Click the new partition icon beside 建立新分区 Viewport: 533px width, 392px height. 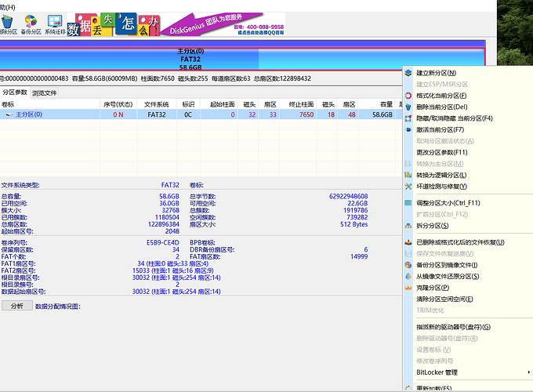(408, 73)
